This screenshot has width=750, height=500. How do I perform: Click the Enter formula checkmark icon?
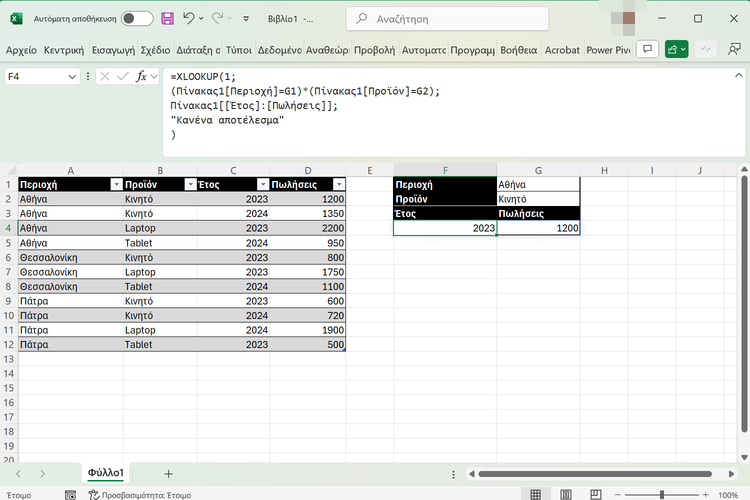122,77
